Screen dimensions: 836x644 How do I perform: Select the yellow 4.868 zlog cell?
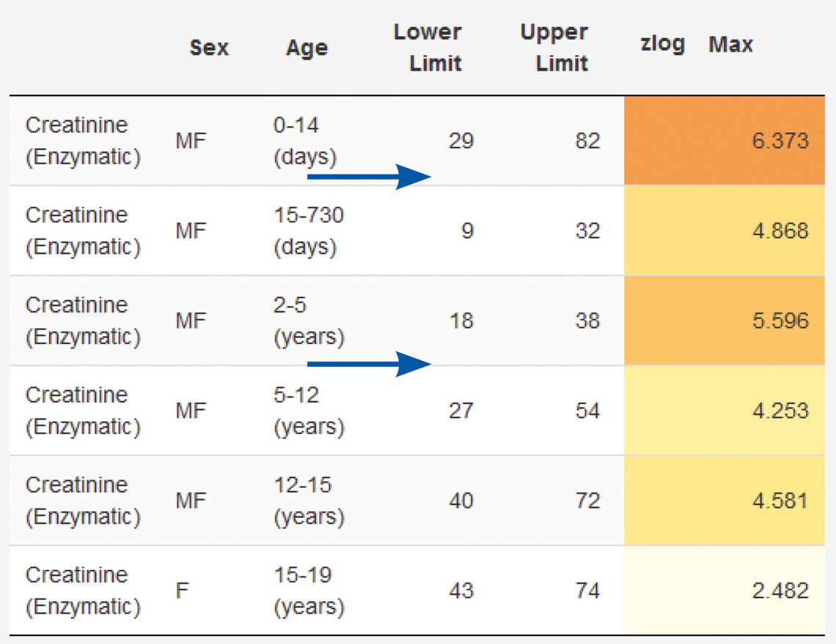click(x=724, y=231)
